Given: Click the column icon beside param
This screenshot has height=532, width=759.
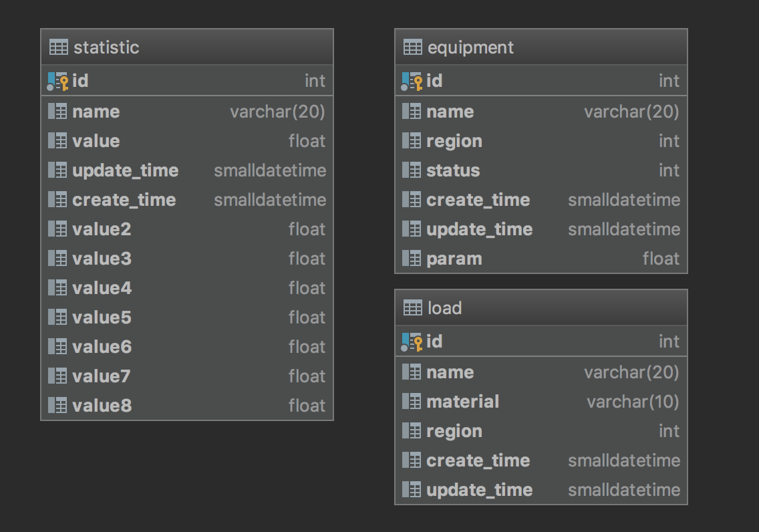Looking at the screenshot, I should (x=412, y=259).
